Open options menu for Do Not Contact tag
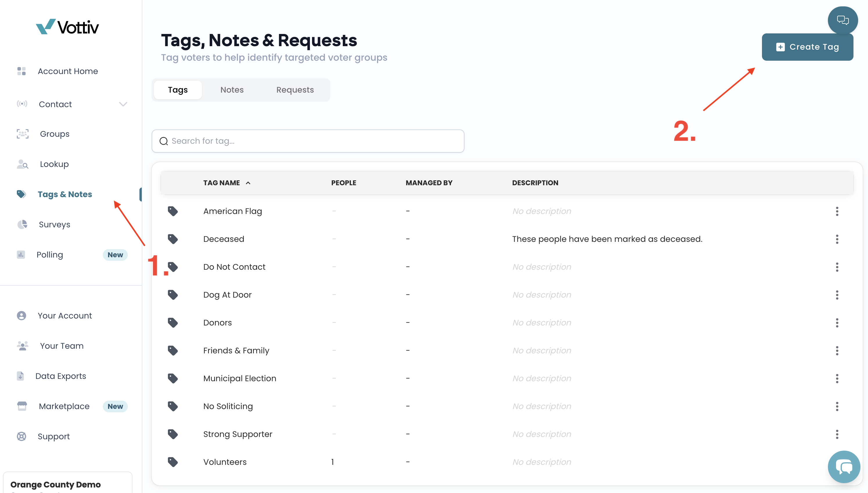 pyautogui.click(x=837, y=267)
